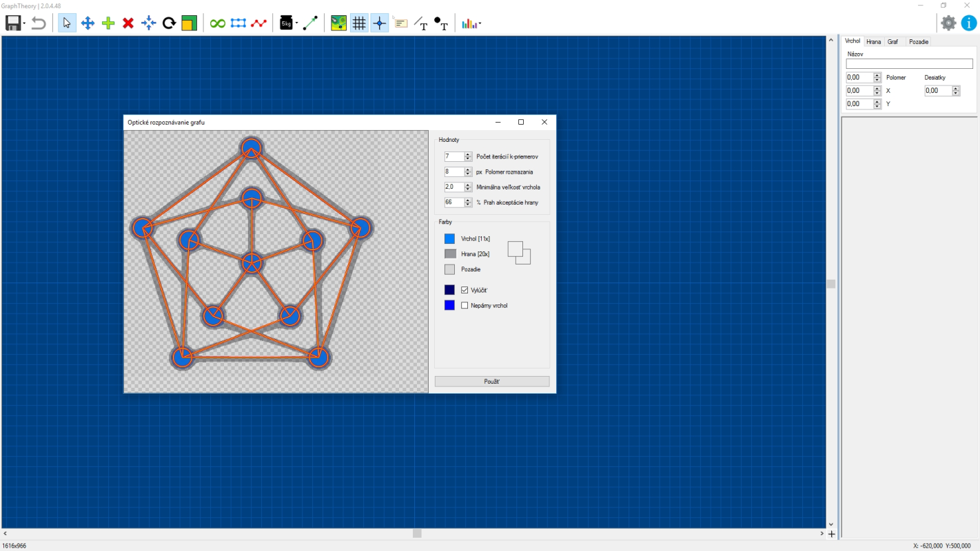Select the pointer cursor tool
Viewport: 980px width, 551px height.
click(67, 23)
